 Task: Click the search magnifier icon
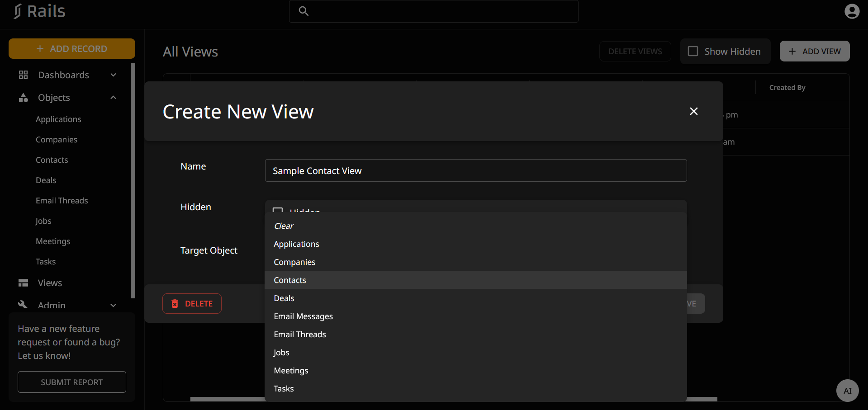coord(304,11)
